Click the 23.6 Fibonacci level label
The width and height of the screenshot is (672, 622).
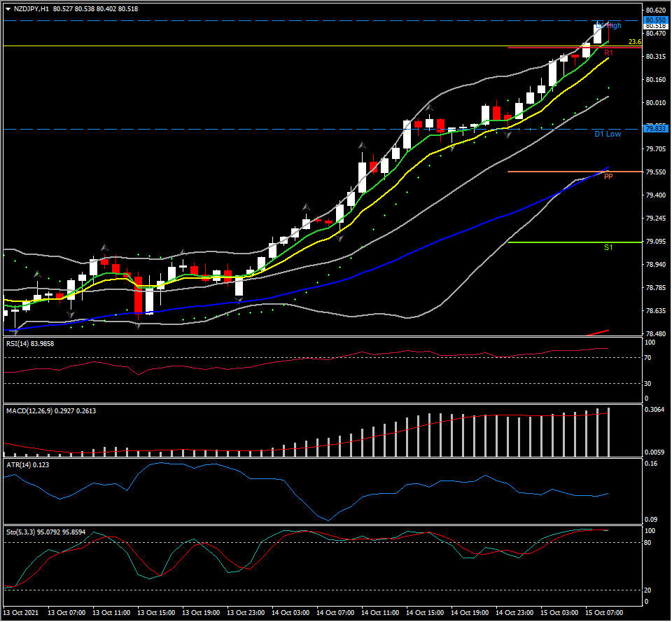coord(635,41)
